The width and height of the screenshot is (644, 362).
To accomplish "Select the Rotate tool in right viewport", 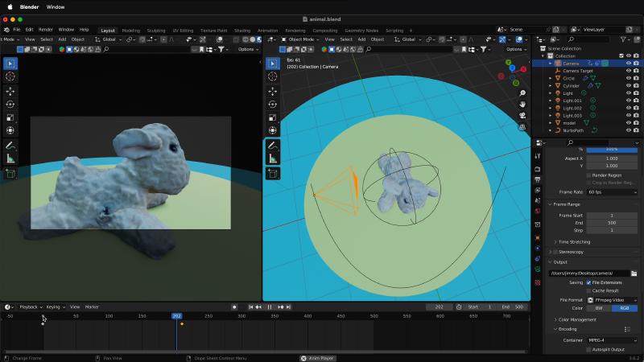I will coord(272,105).
